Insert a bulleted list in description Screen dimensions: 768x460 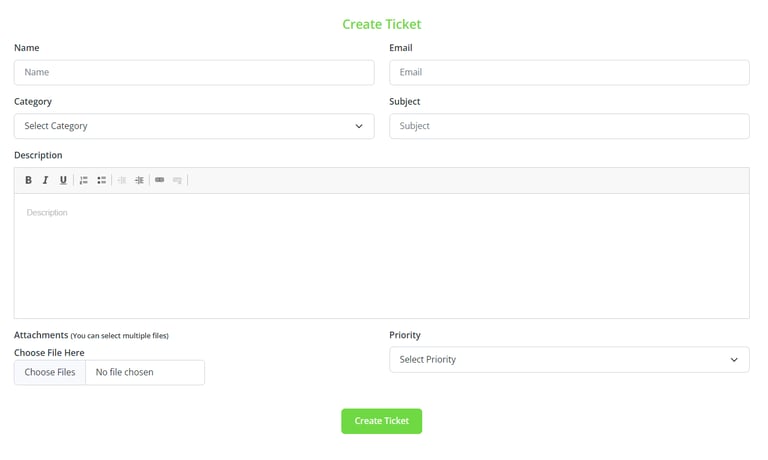pos(101,180)
